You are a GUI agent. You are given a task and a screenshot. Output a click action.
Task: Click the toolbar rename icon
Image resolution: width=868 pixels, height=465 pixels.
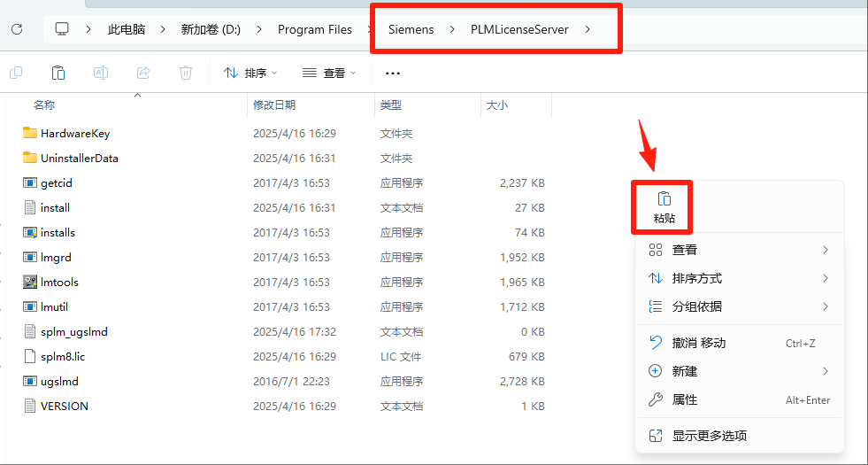pyautogui.click(x=101, y=73)
